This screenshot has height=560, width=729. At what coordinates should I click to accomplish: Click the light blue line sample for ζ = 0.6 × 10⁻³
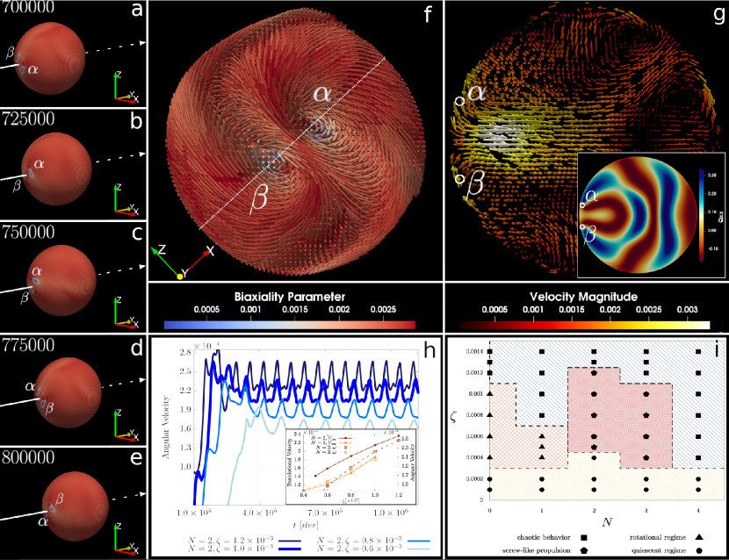pyautogui.click(x=418, y=549)
